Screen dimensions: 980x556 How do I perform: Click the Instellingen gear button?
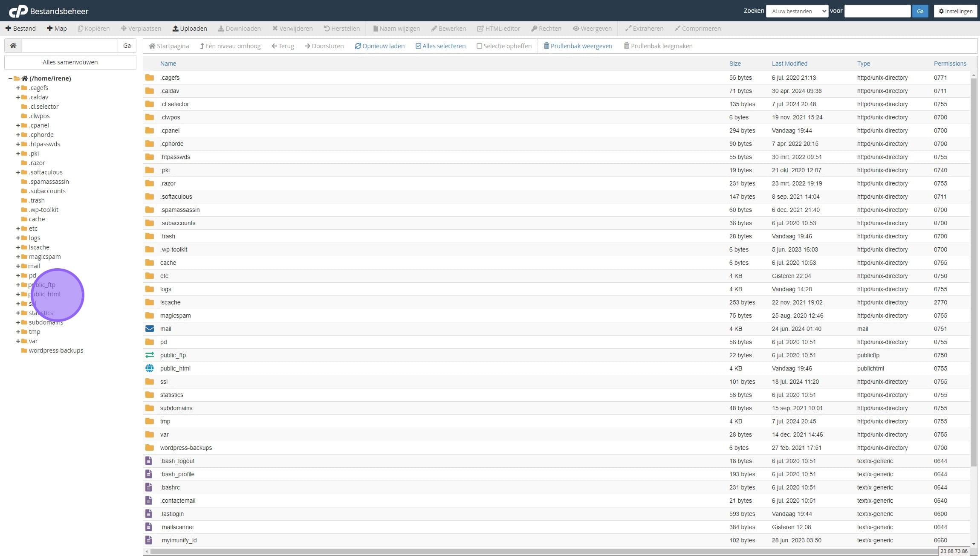pos(955,11)
